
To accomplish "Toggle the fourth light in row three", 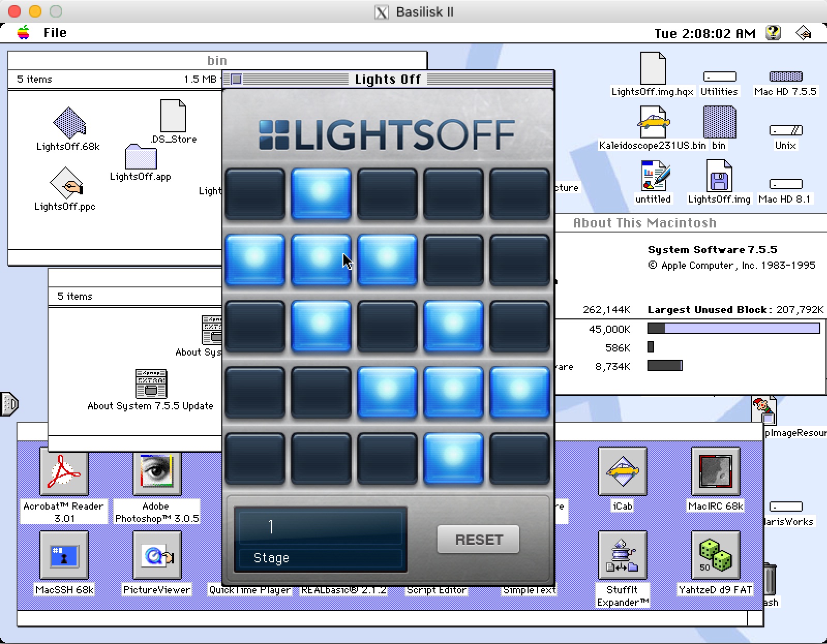I will coord(454,326).
